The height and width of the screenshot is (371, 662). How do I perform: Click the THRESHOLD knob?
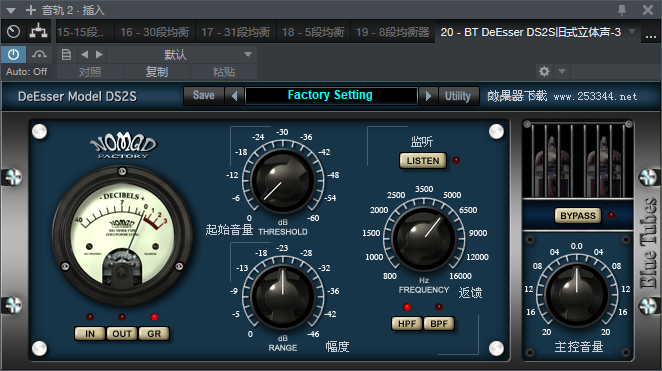pos(283,180)
